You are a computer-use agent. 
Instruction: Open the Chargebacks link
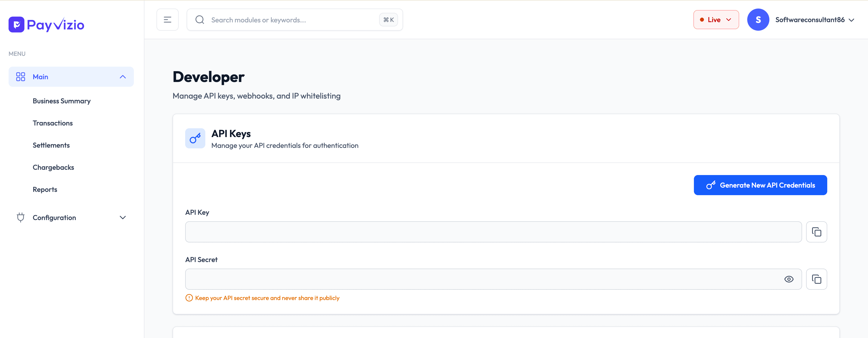[x=53, y=167]
